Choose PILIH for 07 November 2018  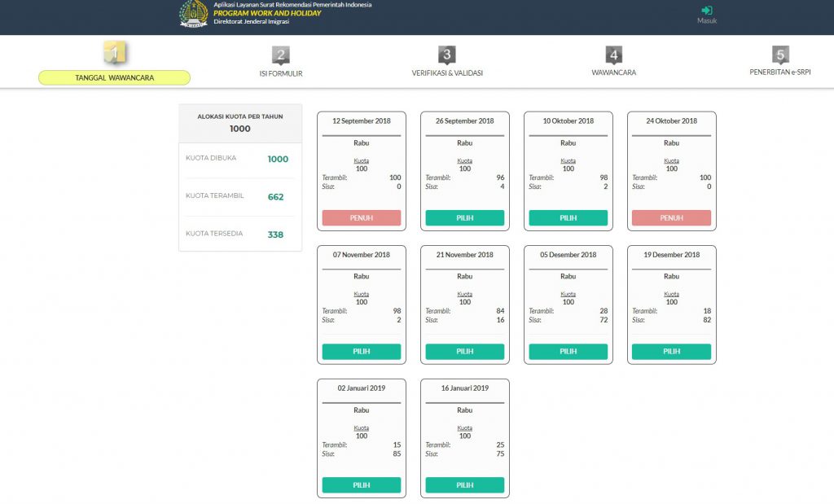362,352
